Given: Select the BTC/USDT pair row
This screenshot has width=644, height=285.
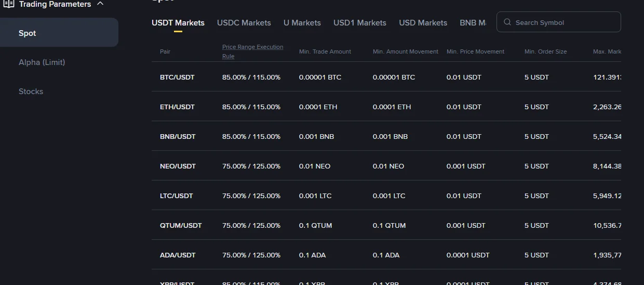Looking at the screenshot, I should pyautogui.click(x=386, y=77).
